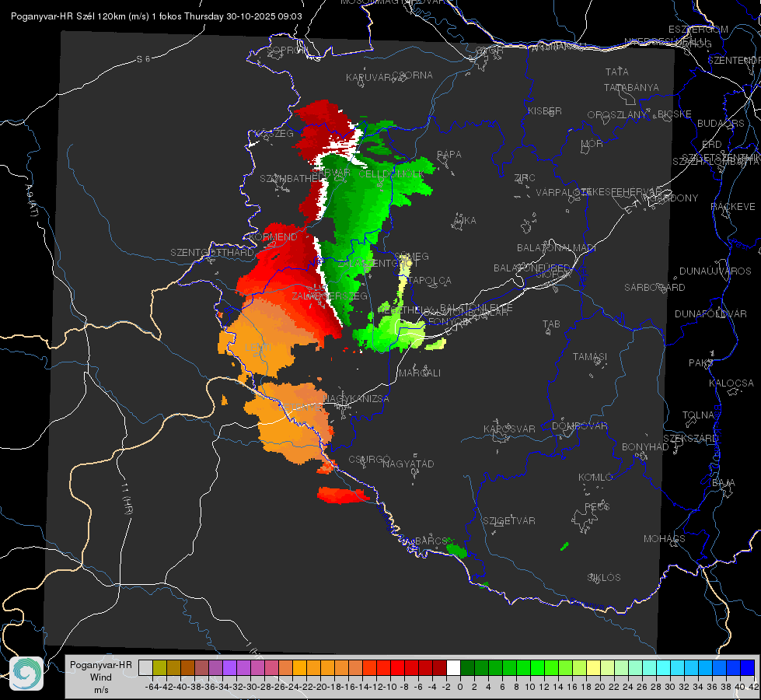Image resolution: width=761 pixels, height=700 pixels.
Task: Click the BONYHÁD city label
Action: pos(645,447)
